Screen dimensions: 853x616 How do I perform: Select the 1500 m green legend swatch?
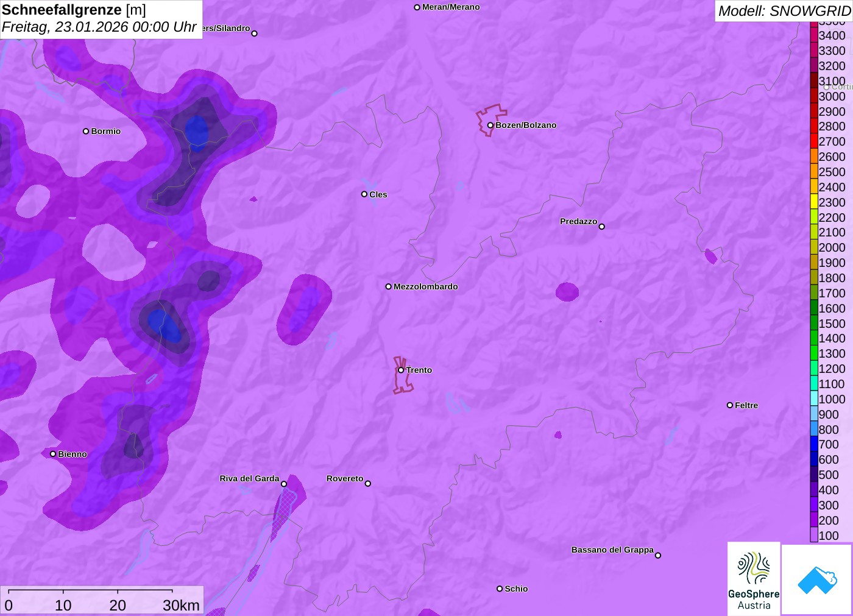(814, 324)
